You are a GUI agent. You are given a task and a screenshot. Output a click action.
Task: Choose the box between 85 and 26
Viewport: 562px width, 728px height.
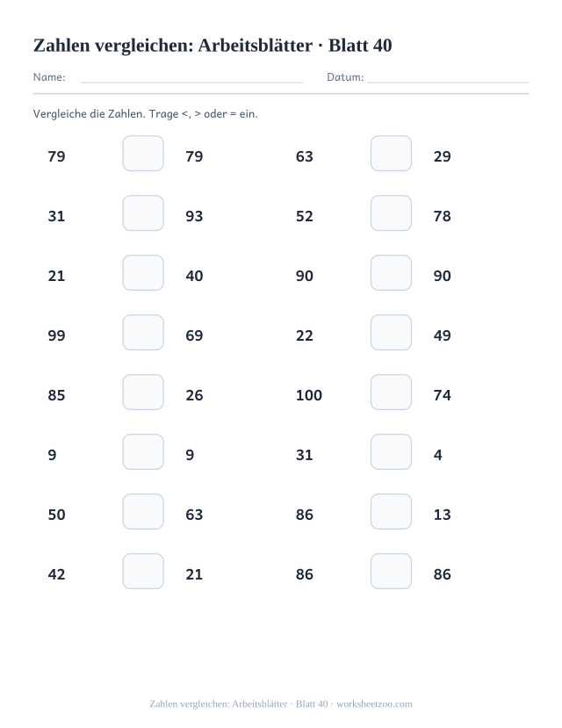[143, 393]
